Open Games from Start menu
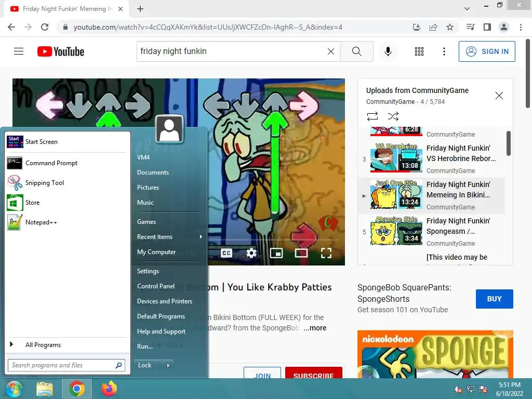The image size is (532, 399). [147, 221]
